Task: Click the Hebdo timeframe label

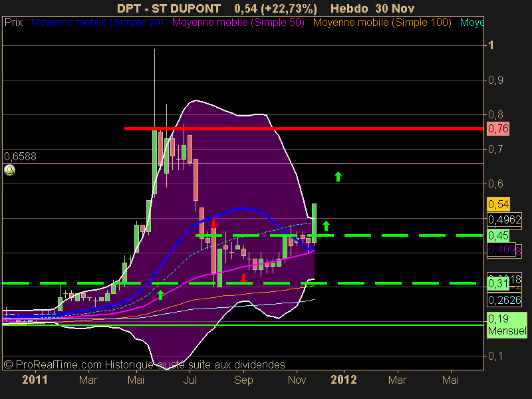Action: [x=350, y=8]
